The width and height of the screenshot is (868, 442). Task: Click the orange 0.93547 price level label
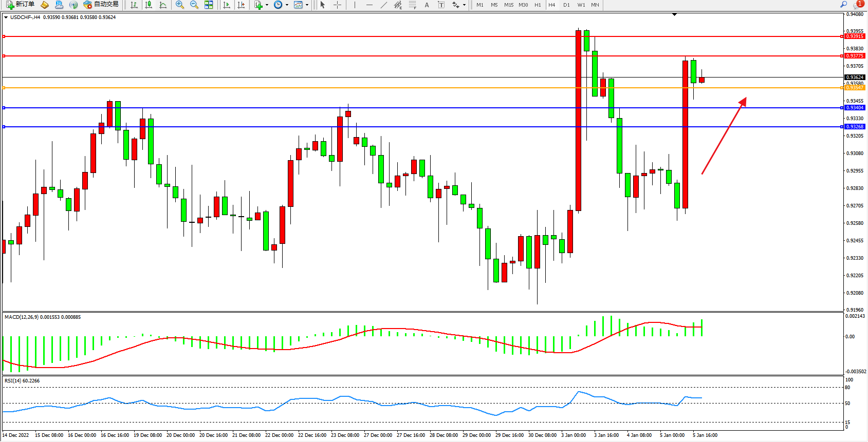(855, 88)
